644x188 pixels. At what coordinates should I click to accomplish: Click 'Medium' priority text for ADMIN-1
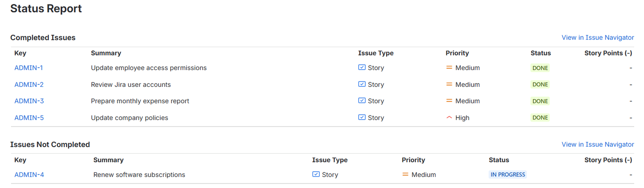tap(468, 68)
